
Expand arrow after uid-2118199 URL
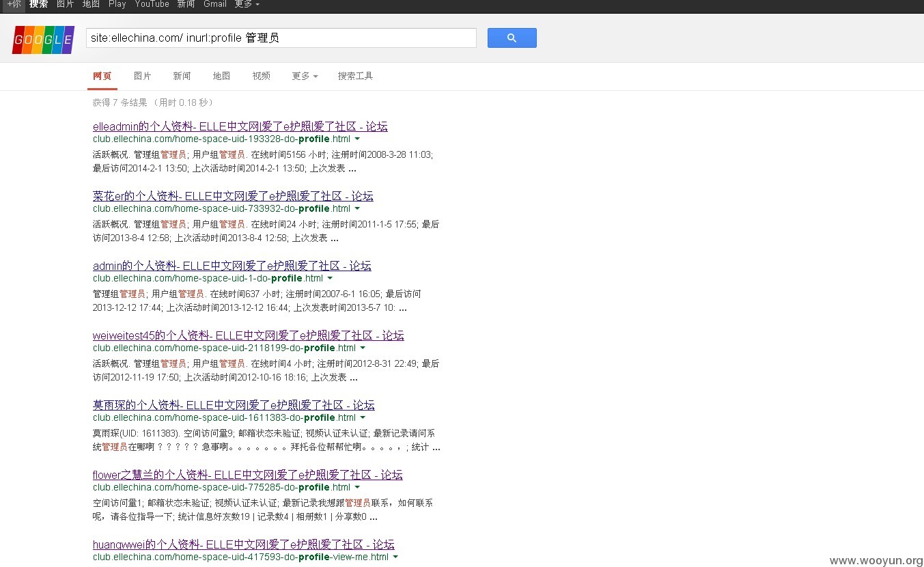point(363,348)
